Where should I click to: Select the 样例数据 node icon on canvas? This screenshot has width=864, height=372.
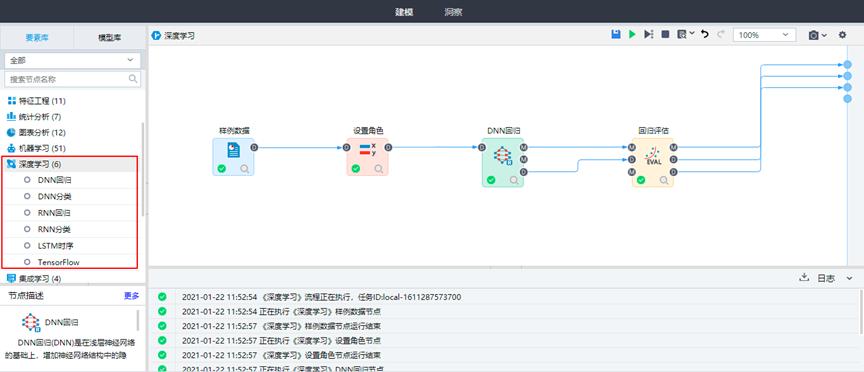[x=234, y=150]
